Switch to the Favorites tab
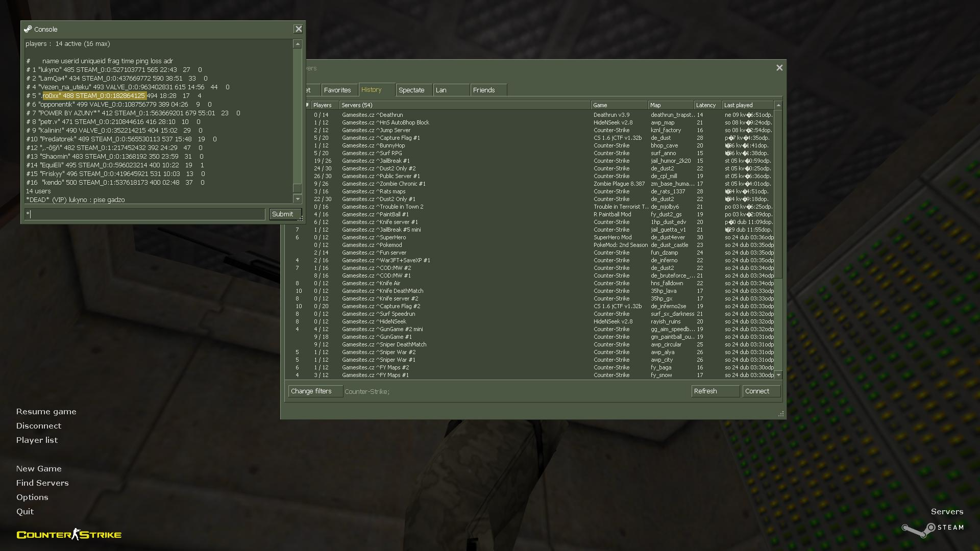The image size is (980, 551). [x=337, y=90]
